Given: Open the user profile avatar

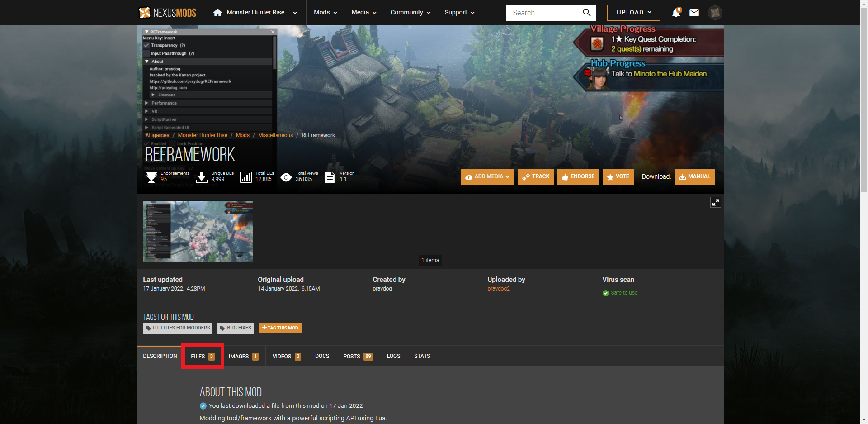Looking at the screenshot, I should 715,13.
